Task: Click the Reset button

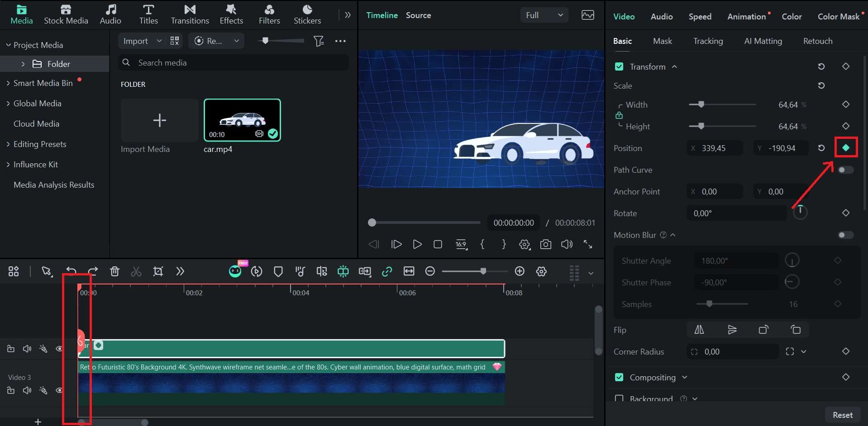Action: (842, 415)
